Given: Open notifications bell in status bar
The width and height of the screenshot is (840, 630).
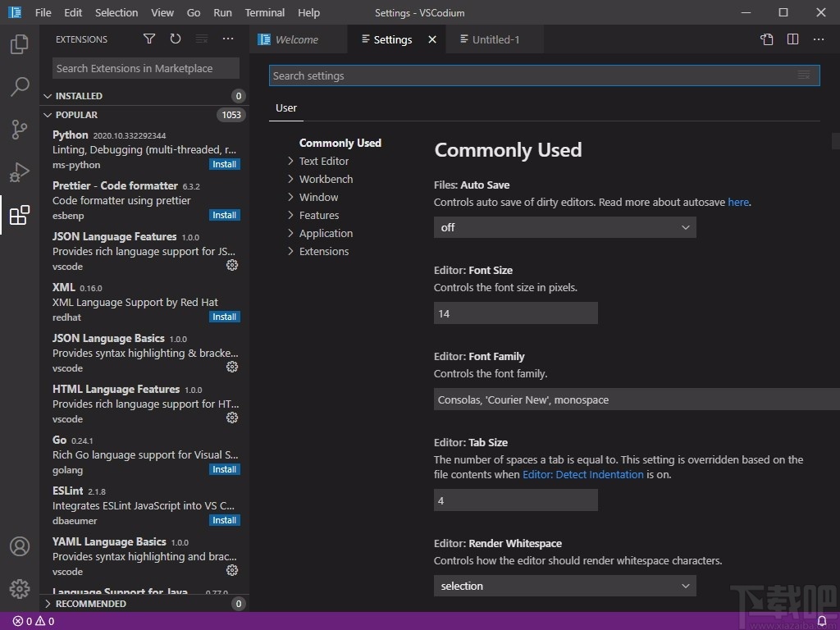Looking at the screenshot, I should pos(823,621).
